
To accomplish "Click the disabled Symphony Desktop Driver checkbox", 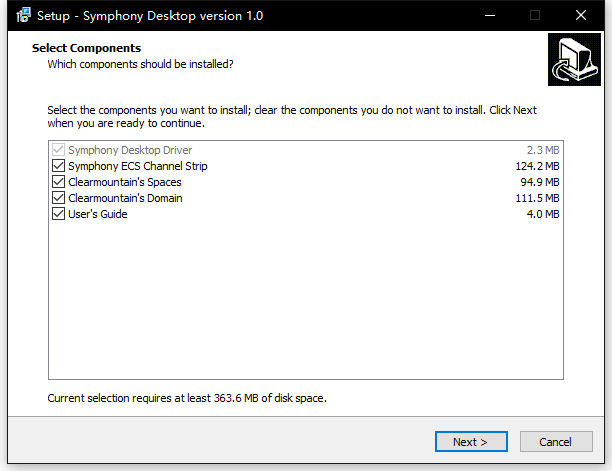I will point(58,150).
